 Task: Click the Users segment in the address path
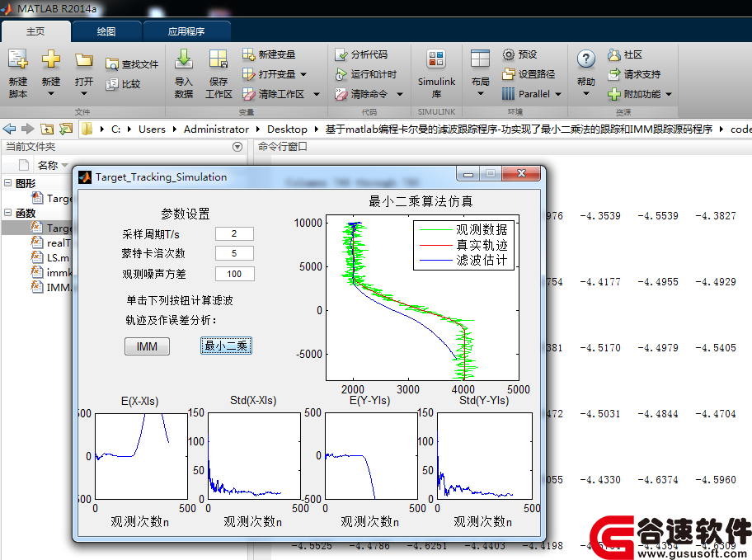coord(152,129)
